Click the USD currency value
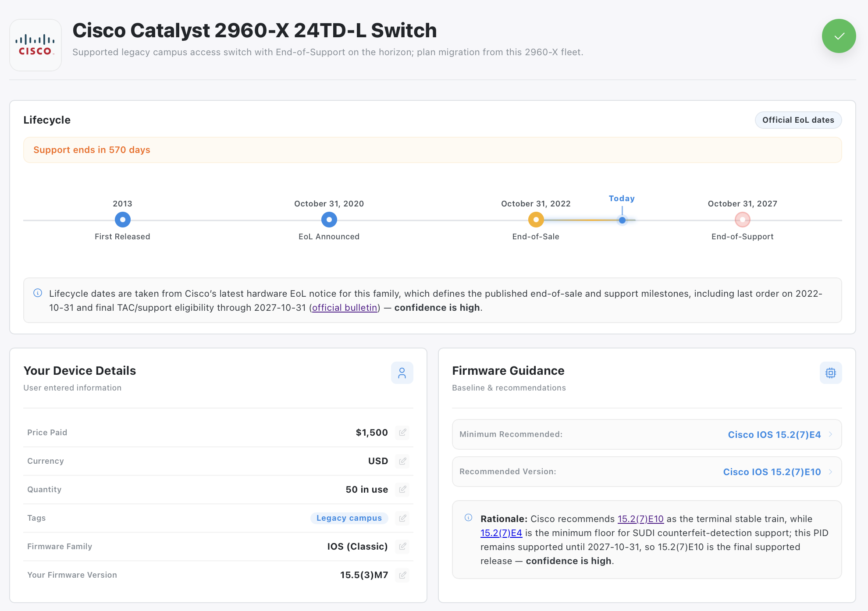 coord(378,461)
